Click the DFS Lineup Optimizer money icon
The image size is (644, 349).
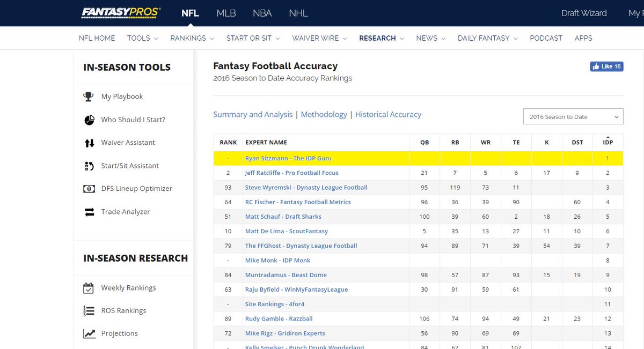click(89, 189)
